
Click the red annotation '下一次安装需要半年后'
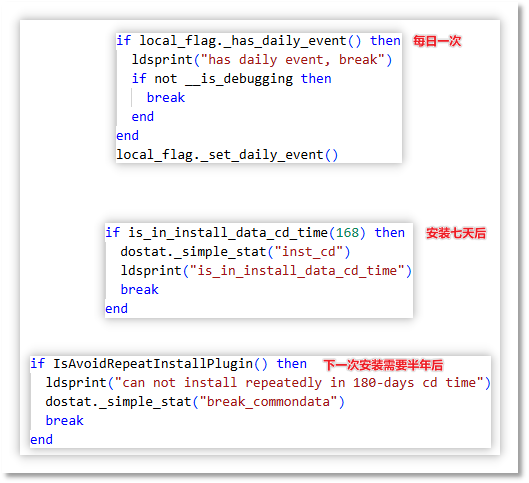[x=383, y=365]
